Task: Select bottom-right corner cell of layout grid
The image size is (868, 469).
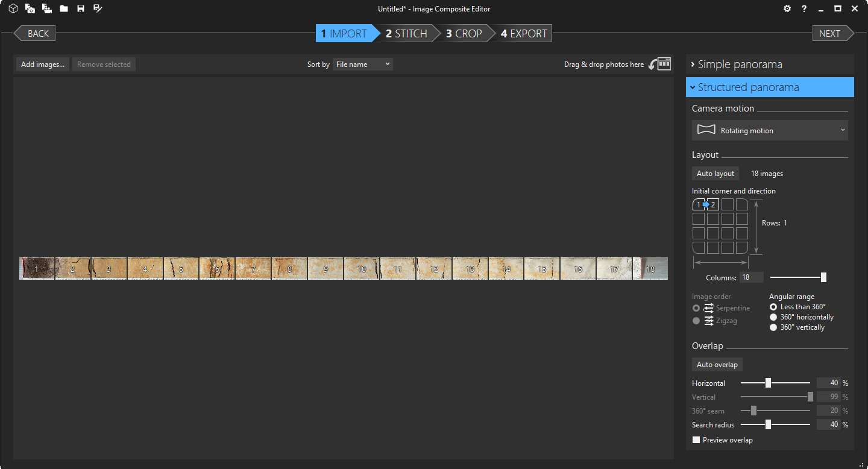Action: pyautogui.click(x=742, y=248)
